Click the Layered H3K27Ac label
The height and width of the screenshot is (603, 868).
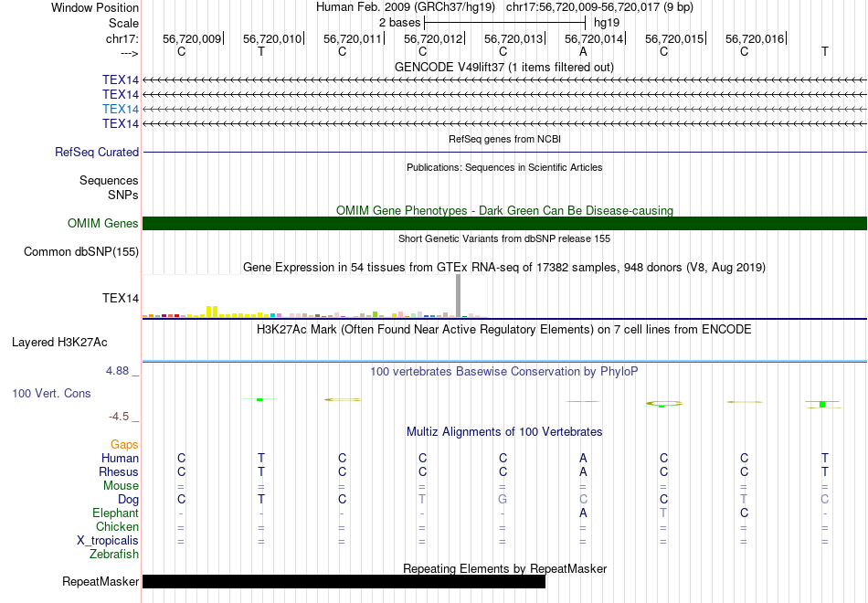59,343
